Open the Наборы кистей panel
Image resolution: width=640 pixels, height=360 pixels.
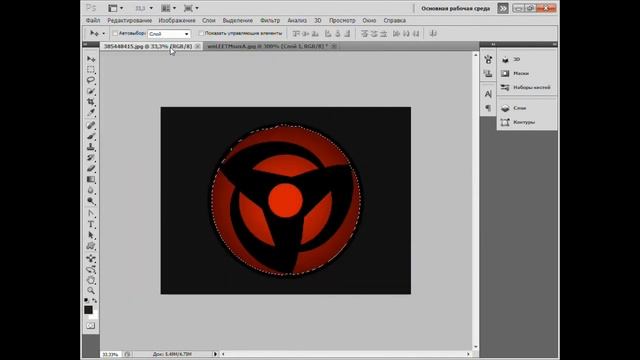(527, 87)
